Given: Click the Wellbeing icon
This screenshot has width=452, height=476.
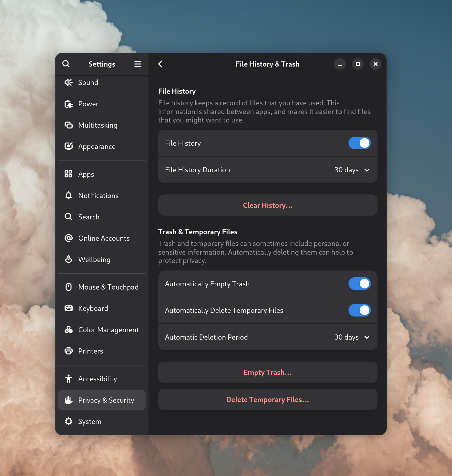Looking at the screenshot, I should point(68,259).
